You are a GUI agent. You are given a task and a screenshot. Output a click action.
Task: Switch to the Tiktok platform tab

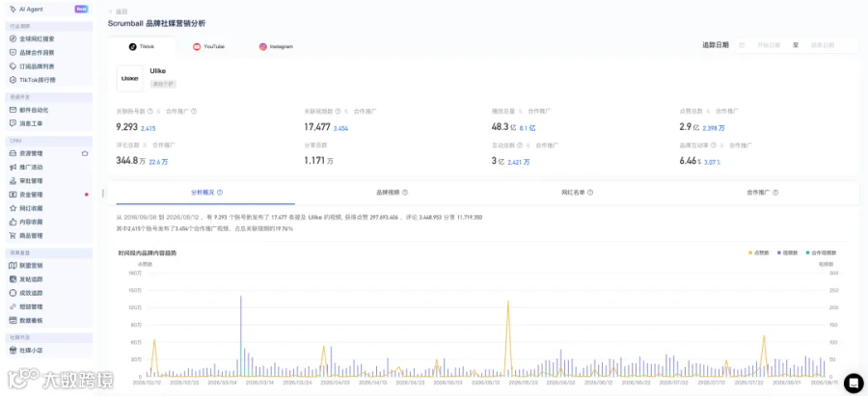pos(142,47)
